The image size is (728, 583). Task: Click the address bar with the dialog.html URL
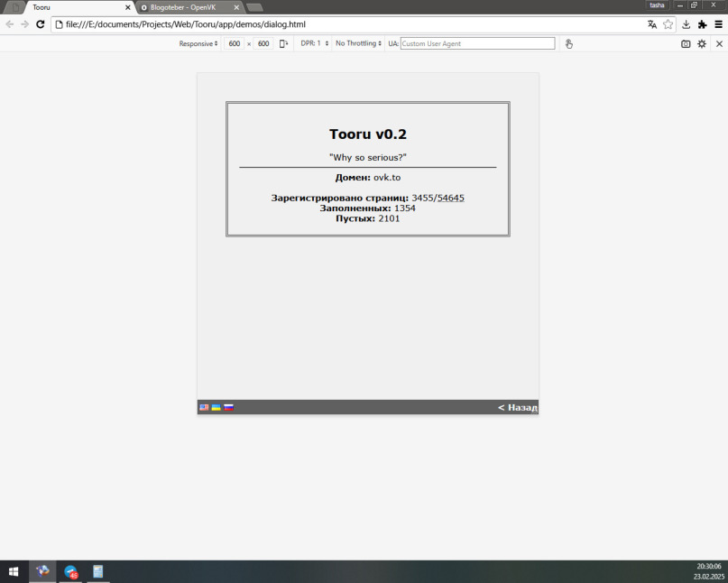click(x=348, y=24)
